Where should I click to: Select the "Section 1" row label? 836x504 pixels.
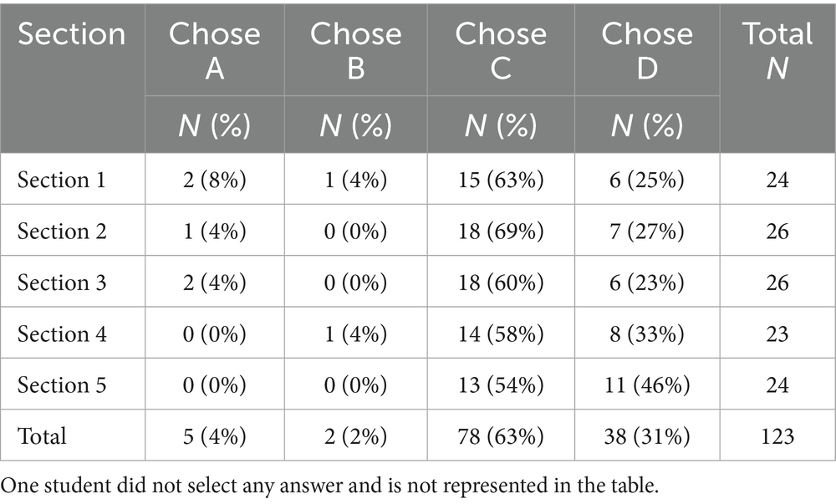tap(62, 180)
